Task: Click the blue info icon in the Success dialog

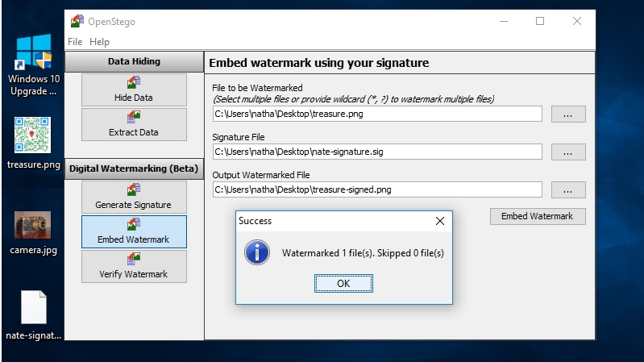Action: [x=257, y=252]
